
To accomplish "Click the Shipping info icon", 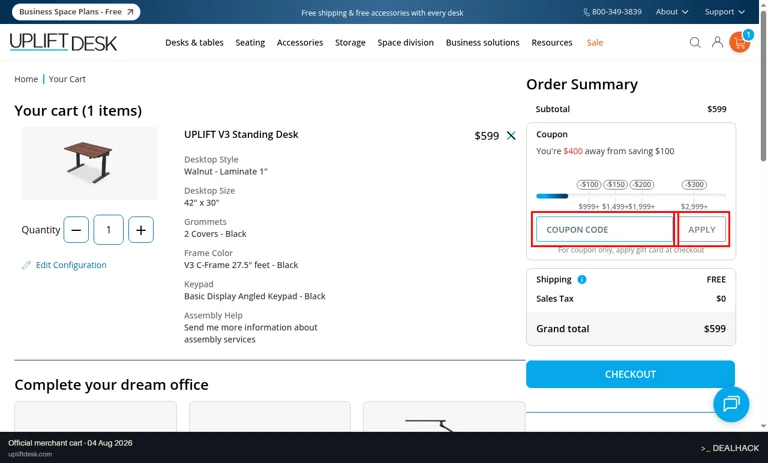I will (x=582, y=280).
